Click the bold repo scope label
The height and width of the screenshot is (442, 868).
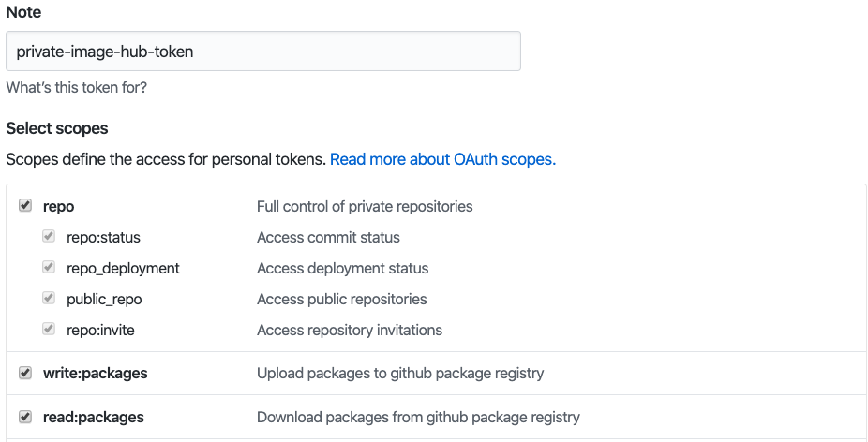point(58,206)
